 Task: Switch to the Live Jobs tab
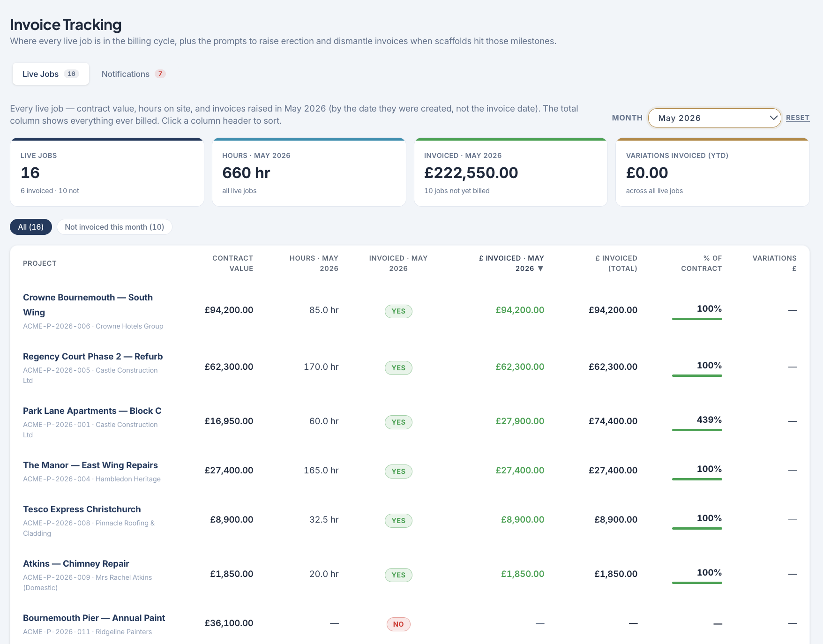[x=51, y=74]
